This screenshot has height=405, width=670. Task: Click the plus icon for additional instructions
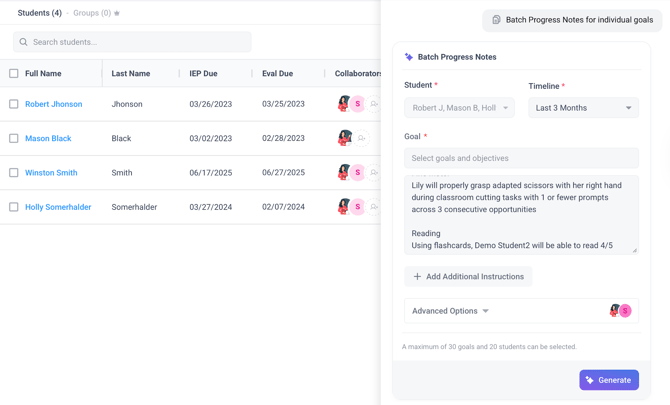click(x=417, y=277)
